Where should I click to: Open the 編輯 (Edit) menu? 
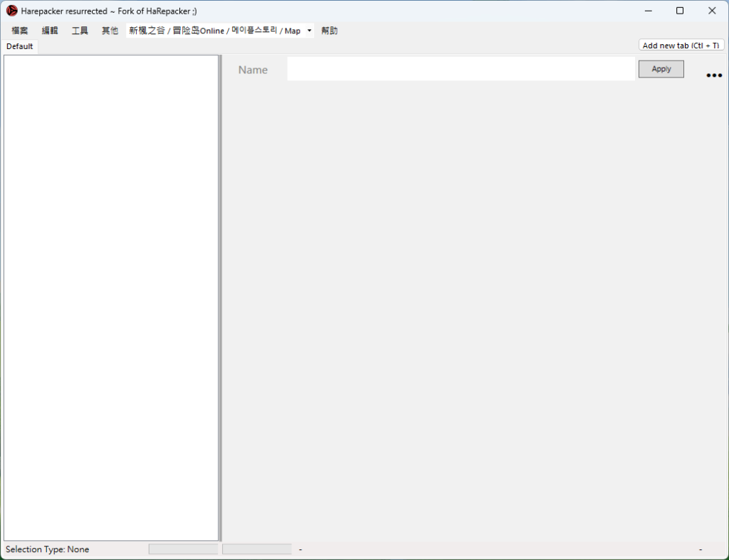[50, 31]
